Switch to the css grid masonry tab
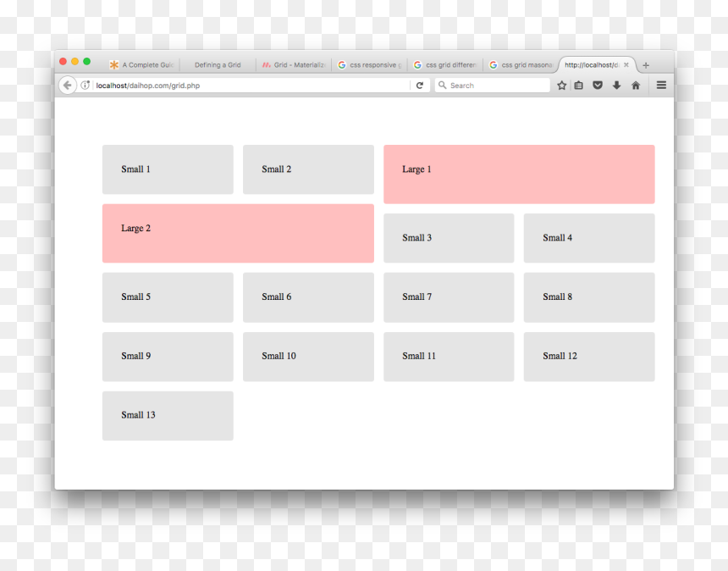 (x=521, y=64)
